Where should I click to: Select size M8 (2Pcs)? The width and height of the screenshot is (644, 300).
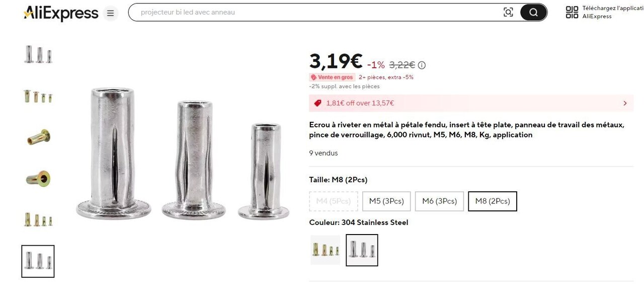(x=493, y=201)
